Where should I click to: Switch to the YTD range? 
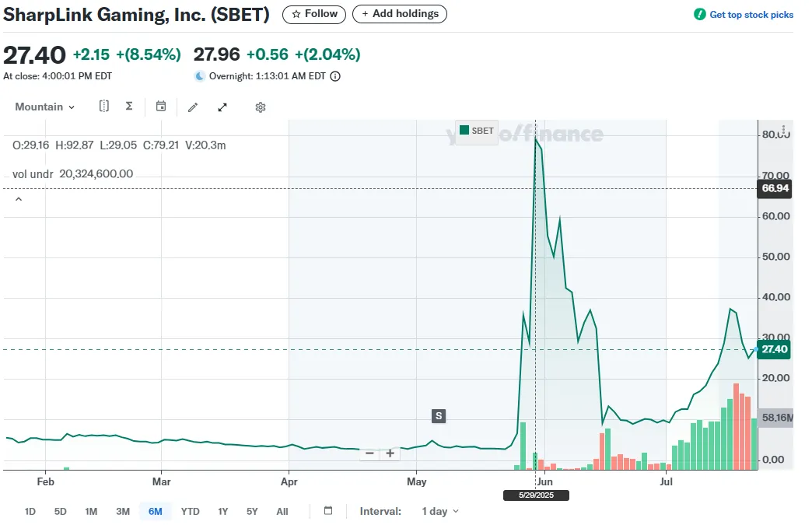click(x=191, y=511)
